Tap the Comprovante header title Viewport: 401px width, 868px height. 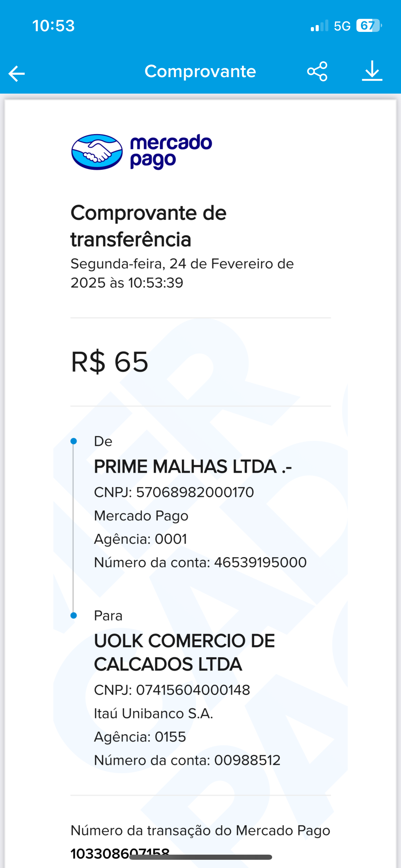[x=200, y=71]
